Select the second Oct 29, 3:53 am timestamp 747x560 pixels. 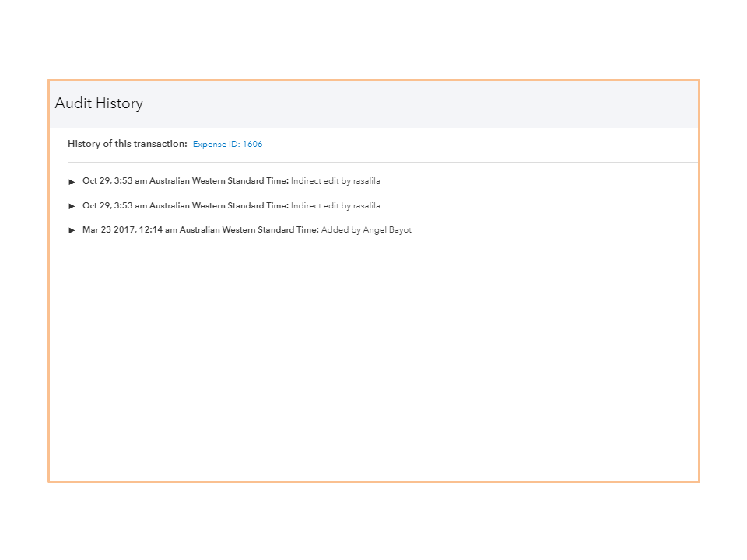coord(114,206)
